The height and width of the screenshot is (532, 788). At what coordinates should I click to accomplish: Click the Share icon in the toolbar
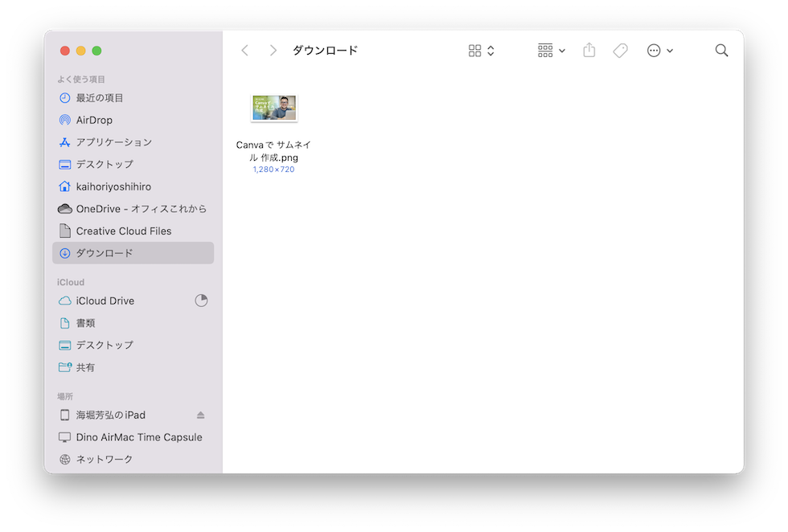point(589,50)
